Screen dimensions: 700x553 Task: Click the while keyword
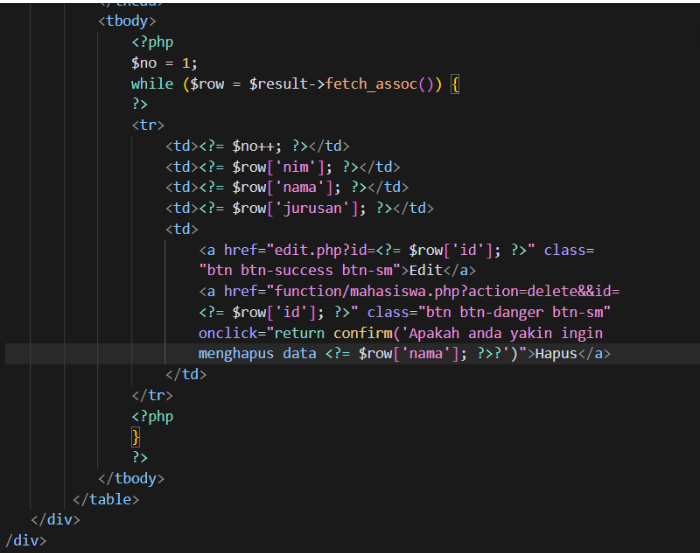(151, 83)
